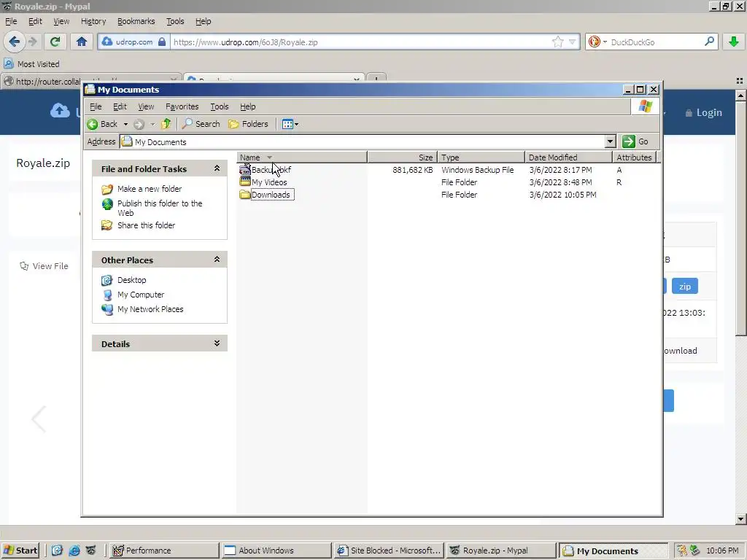The height and width of the screenshot is (560, 747).
Task: Click the Forward arrow in My Documents toolbar
Action: click(139, 124)
